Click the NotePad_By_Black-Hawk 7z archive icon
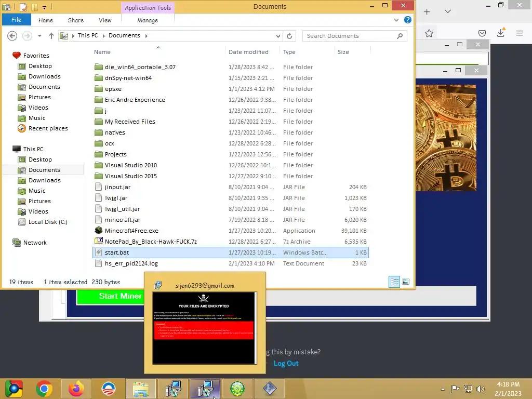The image size is (532, 399). click(x=98, y=241)
